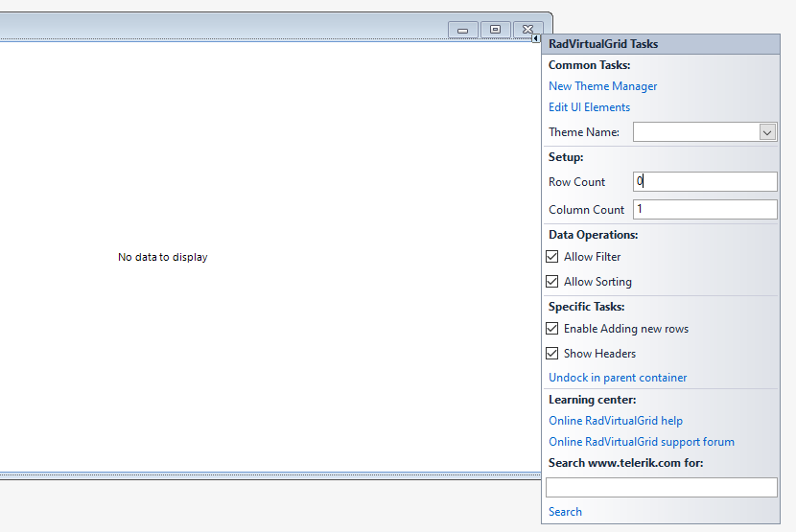Open Edit UI Elements link
Screen dimensions: 796x532
coord(589,107)
